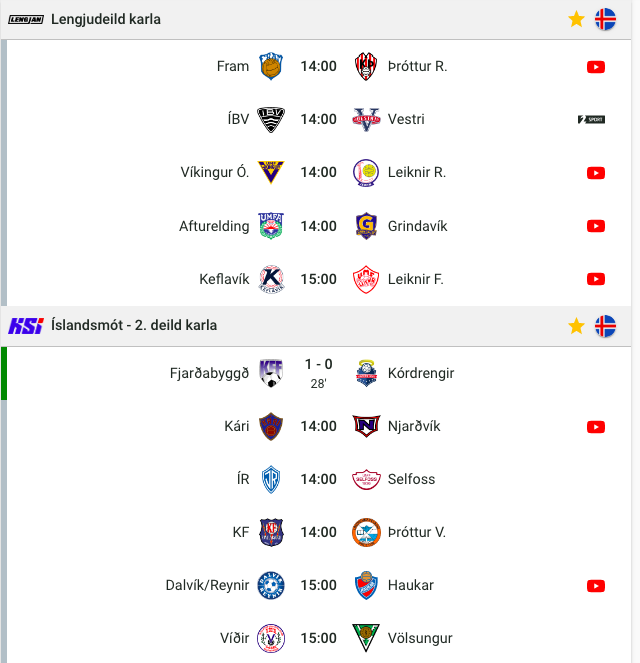This screenshot has height=663, width=640.
Task: Click Iceland flag icon in Lengjudeild header
Action: 605,19
